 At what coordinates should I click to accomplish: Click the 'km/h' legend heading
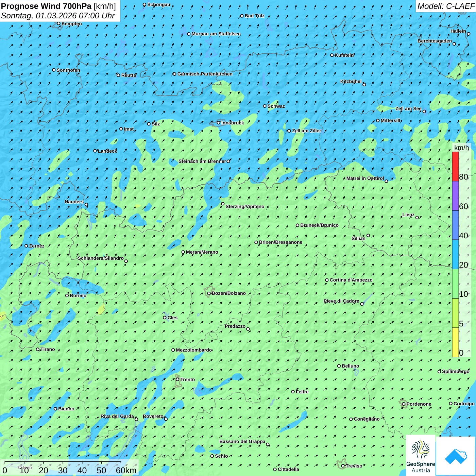click(x=461, y=148)
